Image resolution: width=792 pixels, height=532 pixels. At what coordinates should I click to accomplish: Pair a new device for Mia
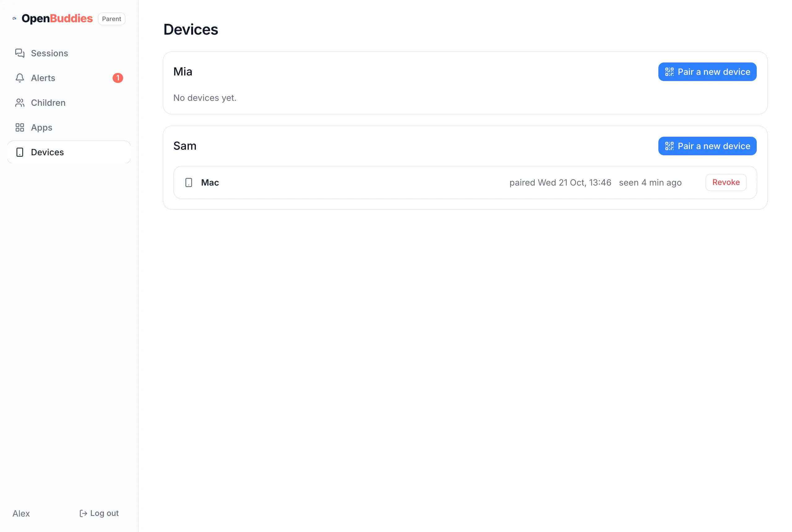click(x=707, y=72)
